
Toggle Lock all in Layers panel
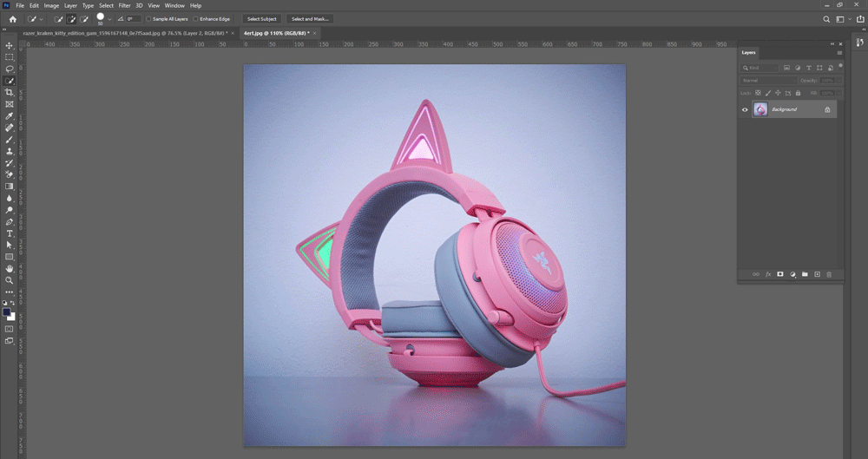click(798, 93)
